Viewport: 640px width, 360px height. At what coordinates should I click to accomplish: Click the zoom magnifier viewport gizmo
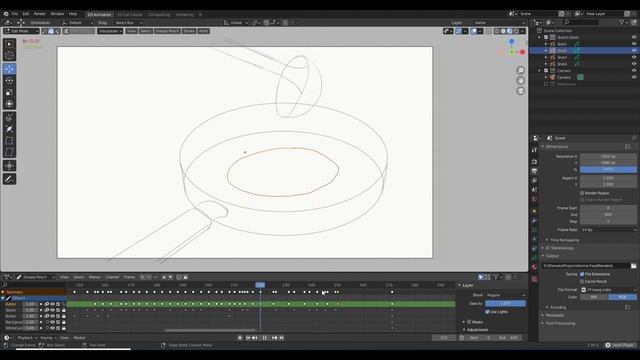coord(520,70)
